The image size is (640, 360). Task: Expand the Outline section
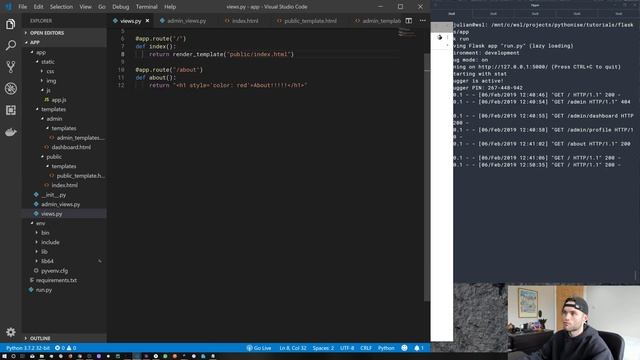click(64, 338)
